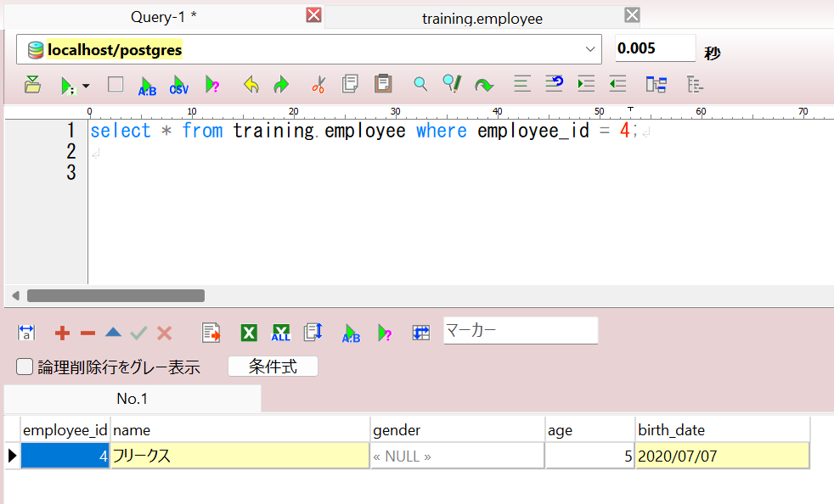Click the マーカー input field

click(x=521, y=331)
